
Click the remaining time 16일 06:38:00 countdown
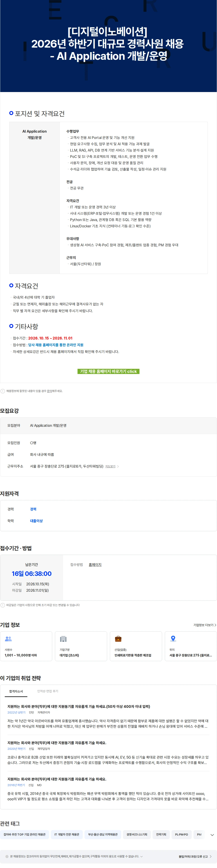32,573
